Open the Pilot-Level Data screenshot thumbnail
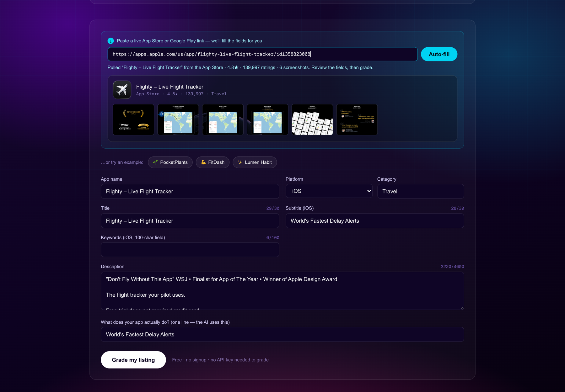 (x=223, y=119)
